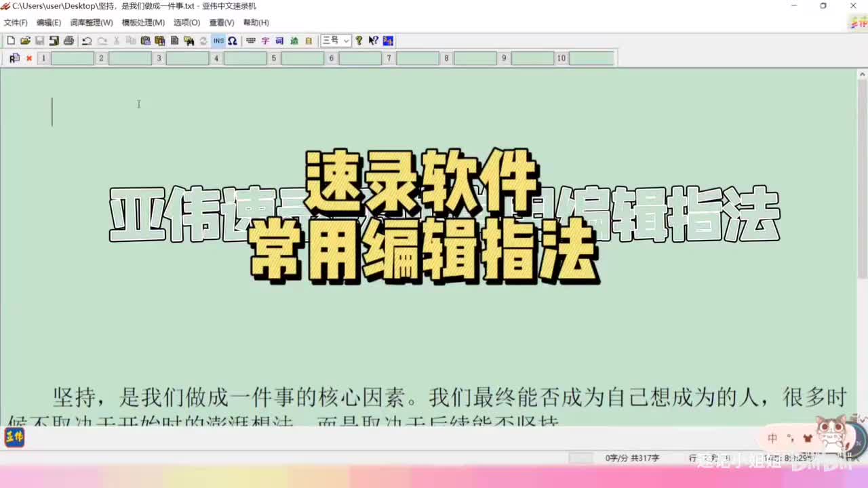Viewport: 868px width, 488px height.
Task: Click the 字 character icon
Action: 265,41
